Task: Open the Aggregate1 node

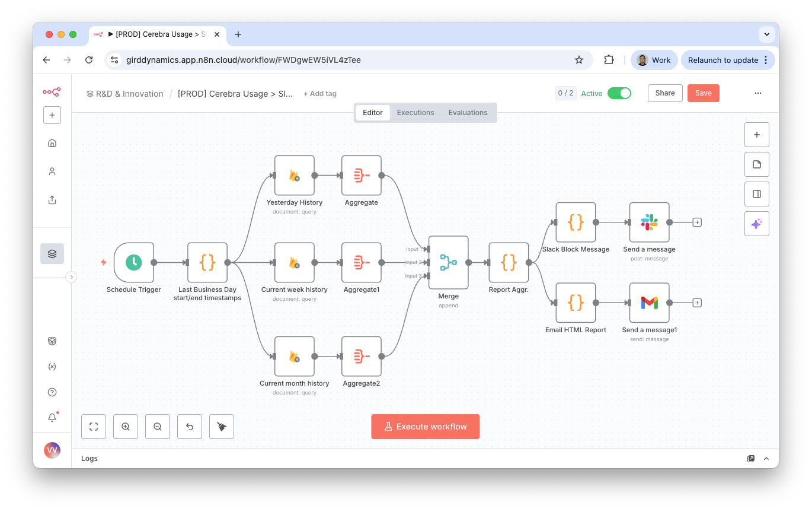Action: (362, 262)
